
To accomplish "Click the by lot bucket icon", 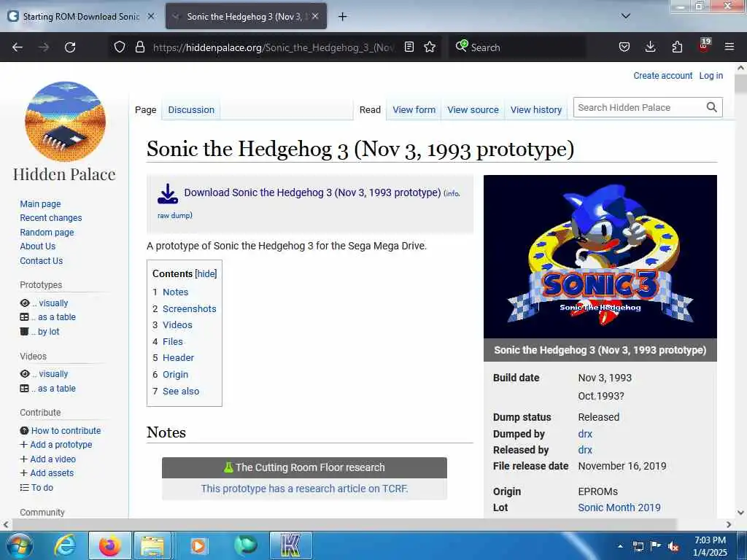I will (x=24, y=332).
